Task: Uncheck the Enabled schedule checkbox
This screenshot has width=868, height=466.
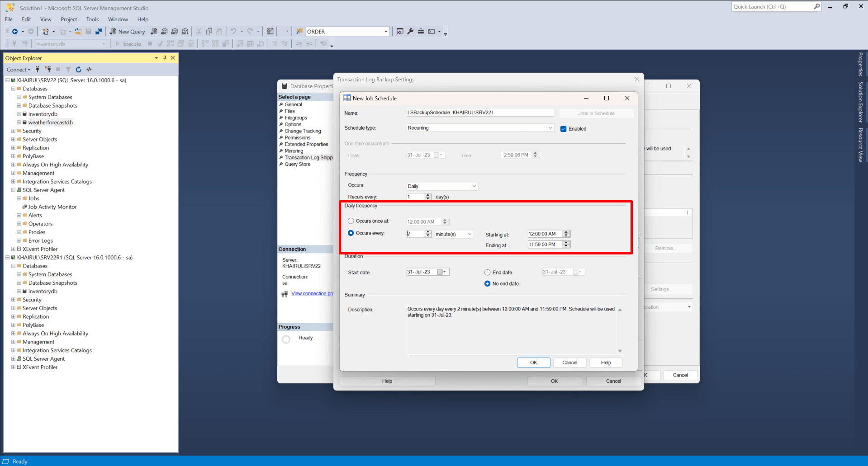Action: coord(564,129)
